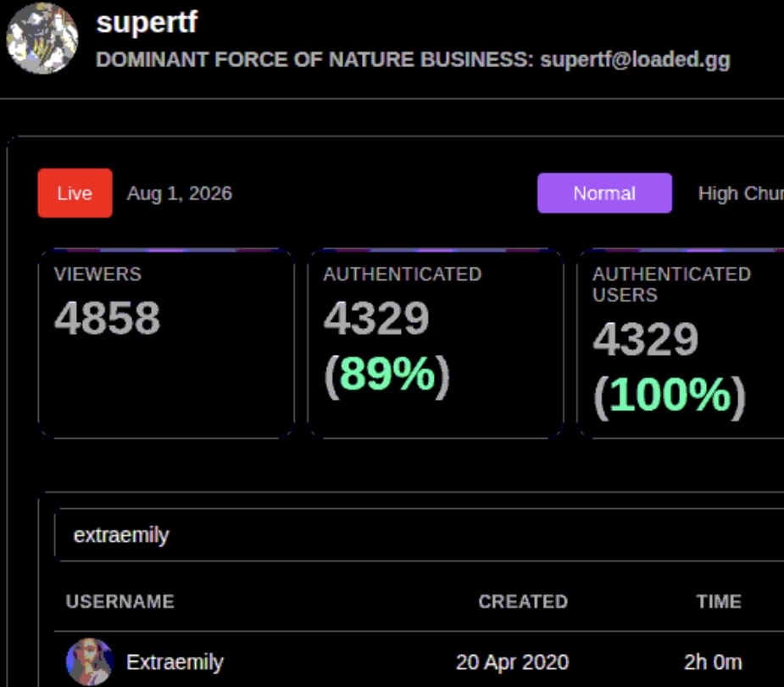The image size is (784, 687).
Task: Click the supertf@loaded.gg business email text
Action: point(635,59)
